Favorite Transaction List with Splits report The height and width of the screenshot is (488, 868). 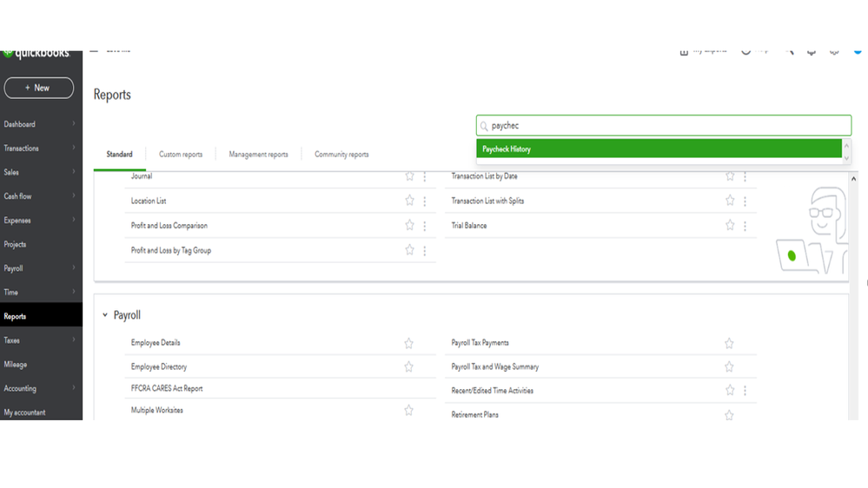(730, 201)
